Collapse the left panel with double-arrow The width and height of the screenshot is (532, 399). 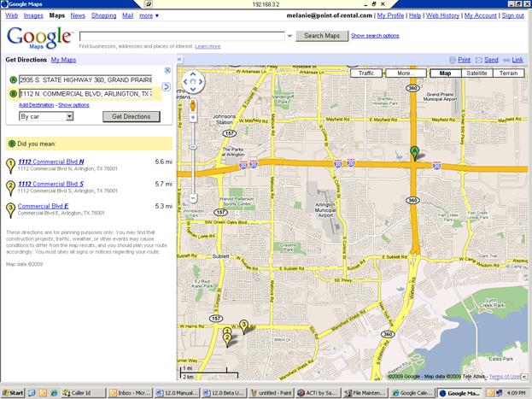180,60
